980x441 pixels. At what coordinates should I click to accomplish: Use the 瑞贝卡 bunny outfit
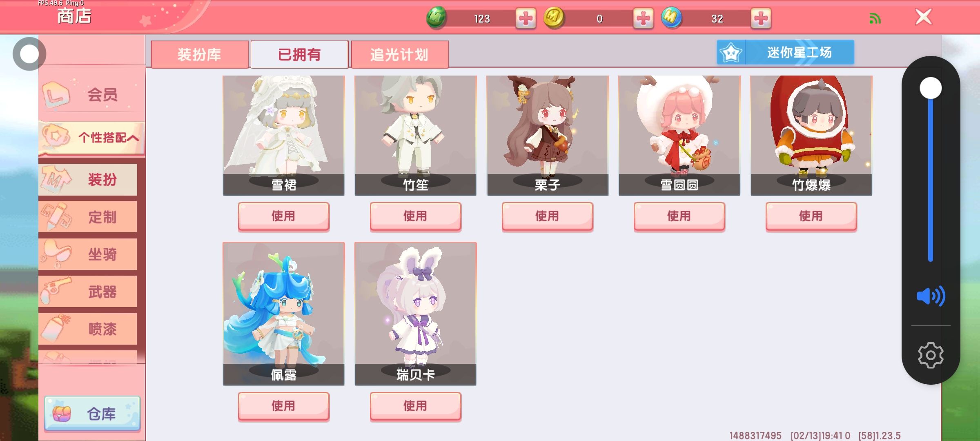(x=415, y=406)
